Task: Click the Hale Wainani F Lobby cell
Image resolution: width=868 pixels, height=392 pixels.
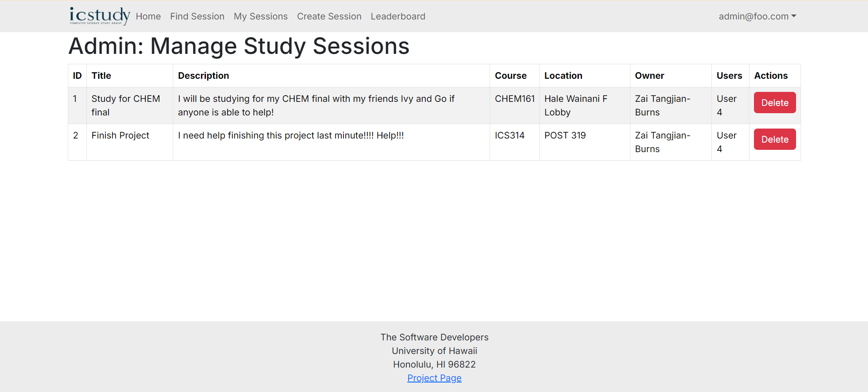Action: 575,105
